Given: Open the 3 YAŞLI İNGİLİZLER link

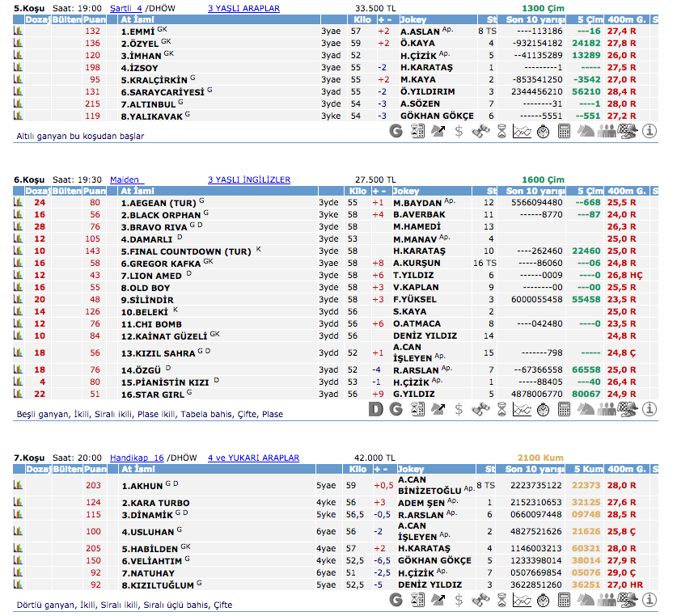Looking at the screenshot, I should coord(248,179).
